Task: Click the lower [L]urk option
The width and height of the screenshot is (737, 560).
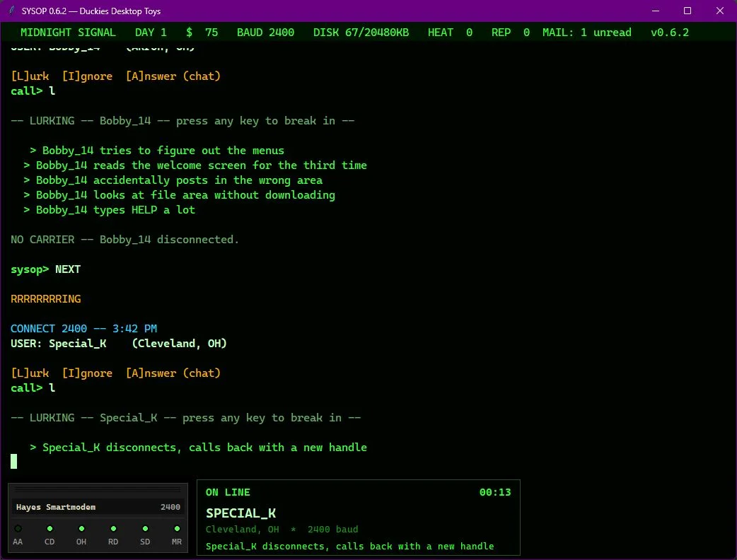Action: pos(30,373)
